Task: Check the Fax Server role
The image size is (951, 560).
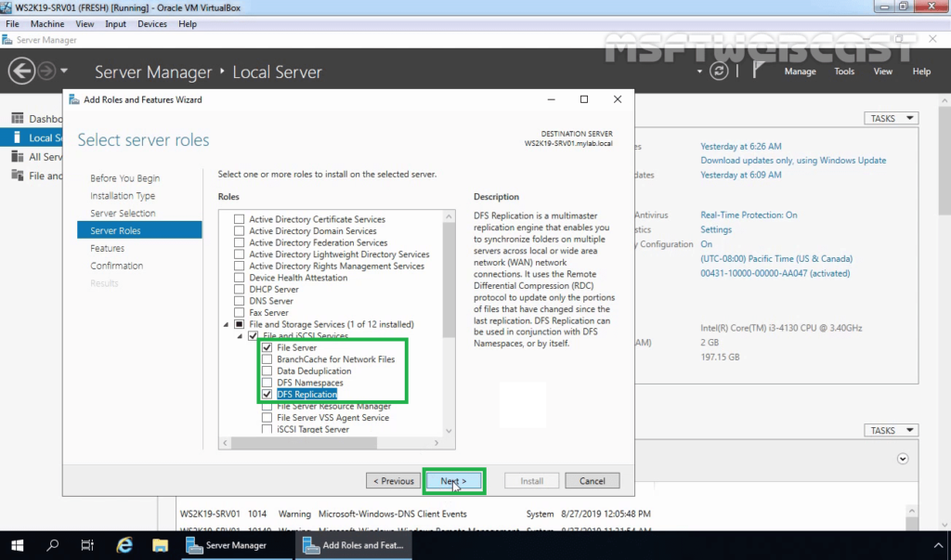Action: pos(239,312)
